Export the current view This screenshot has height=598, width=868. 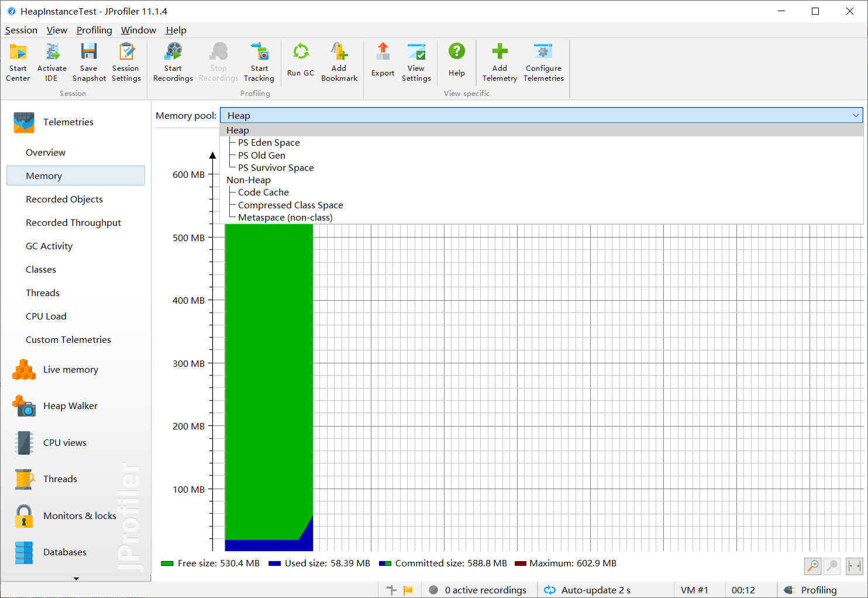[383, 60]
